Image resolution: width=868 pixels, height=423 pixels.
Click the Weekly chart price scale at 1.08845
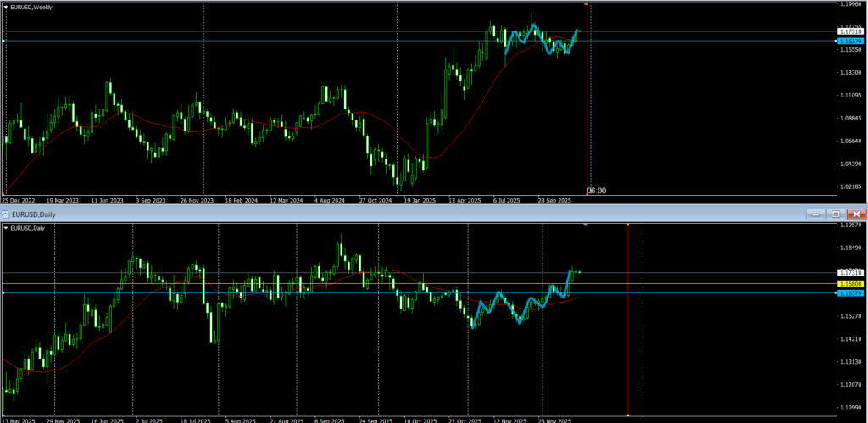849,118
